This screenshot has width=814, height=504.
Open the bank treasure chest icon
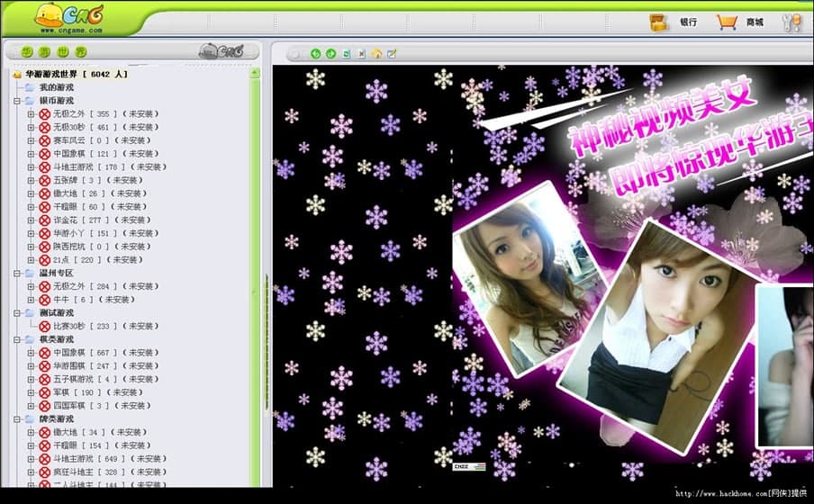pos(659,22)
